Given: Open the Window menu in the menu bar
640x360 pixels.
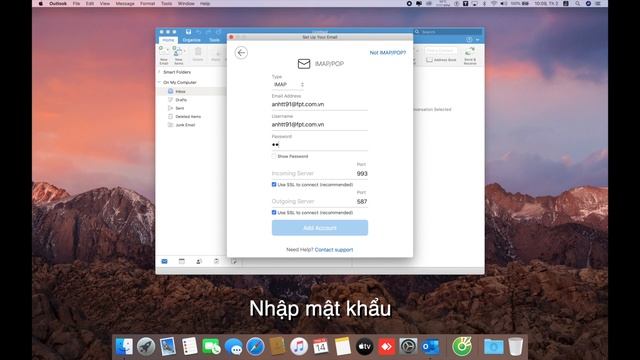Looking at the screenshot, I should (x=186, y=3).
